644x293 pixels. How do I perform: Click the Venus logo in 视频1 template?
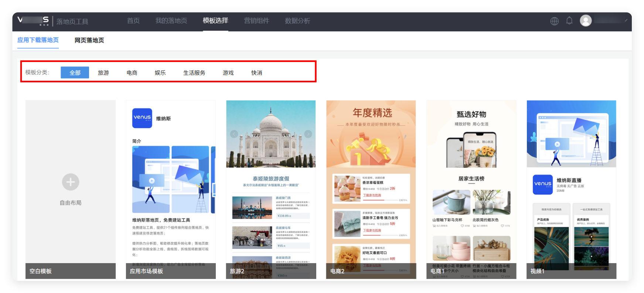click(x=543, y=185)
